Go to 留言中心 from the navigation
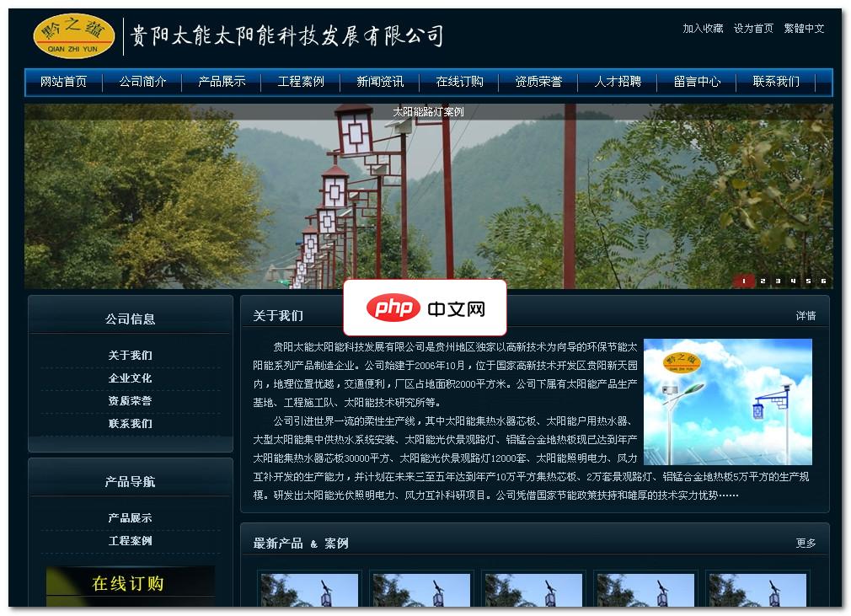 698,82
